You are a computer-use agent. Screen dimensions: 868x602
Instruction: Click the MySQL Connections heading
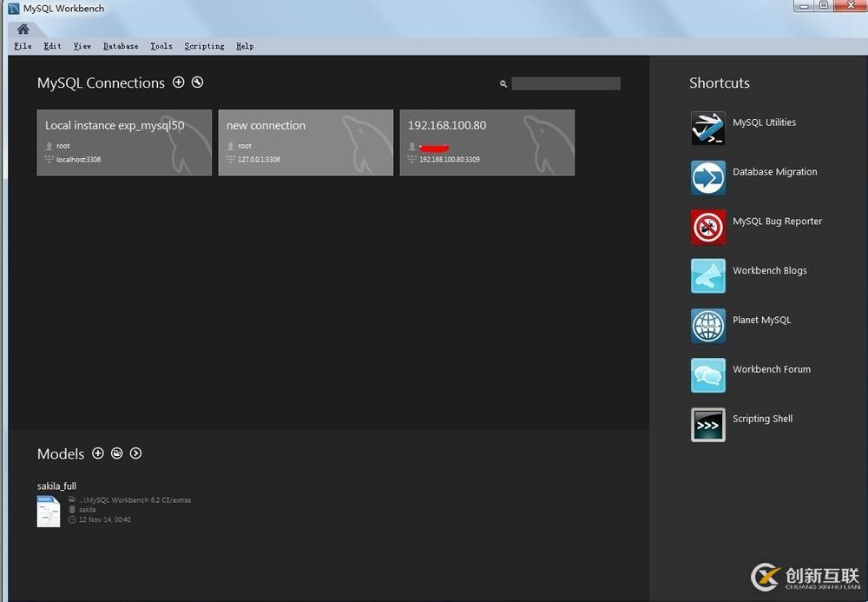101,83
